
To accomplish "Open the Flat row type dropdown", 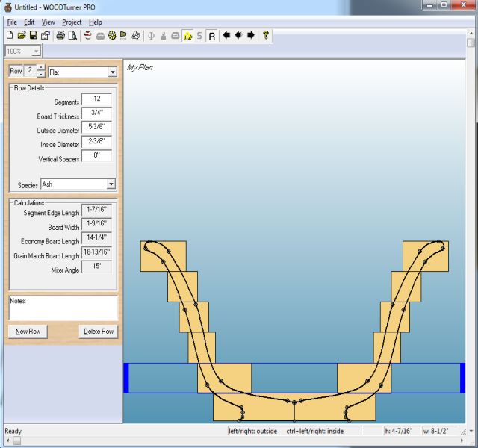I will pyautogui.click(x=112, y=72).
